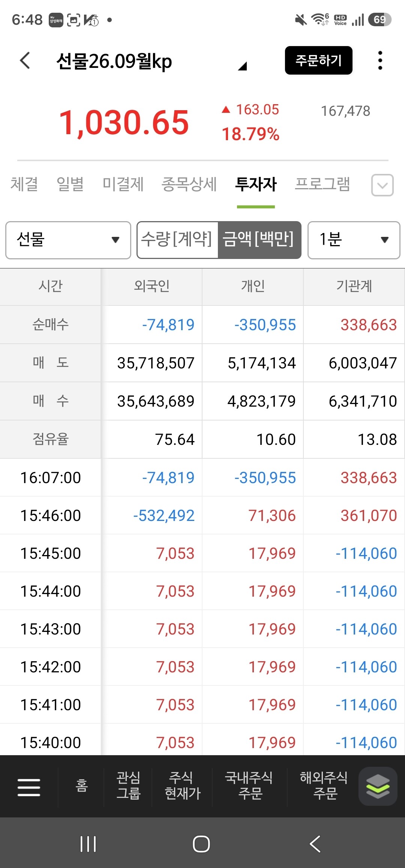The width and height of the screenshot is (405, 868).
Task: Tap the Android home navigation icon
Action: (x=201, y=844)
